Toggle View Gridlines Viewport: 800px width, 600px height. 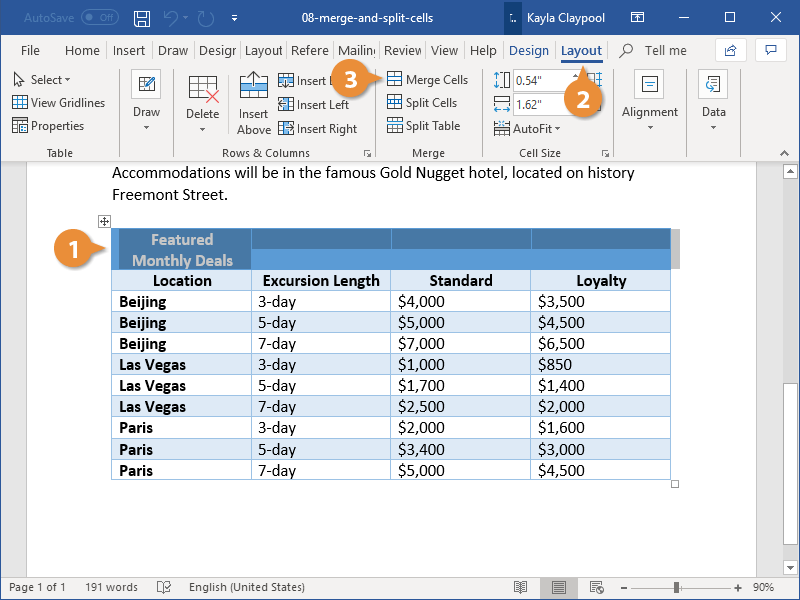coord(59,102)
